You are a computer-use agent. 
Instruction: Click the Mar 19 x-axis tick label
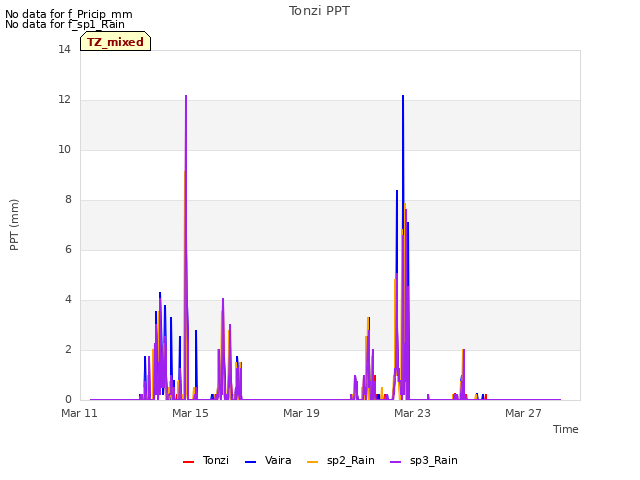click(301, 413)
